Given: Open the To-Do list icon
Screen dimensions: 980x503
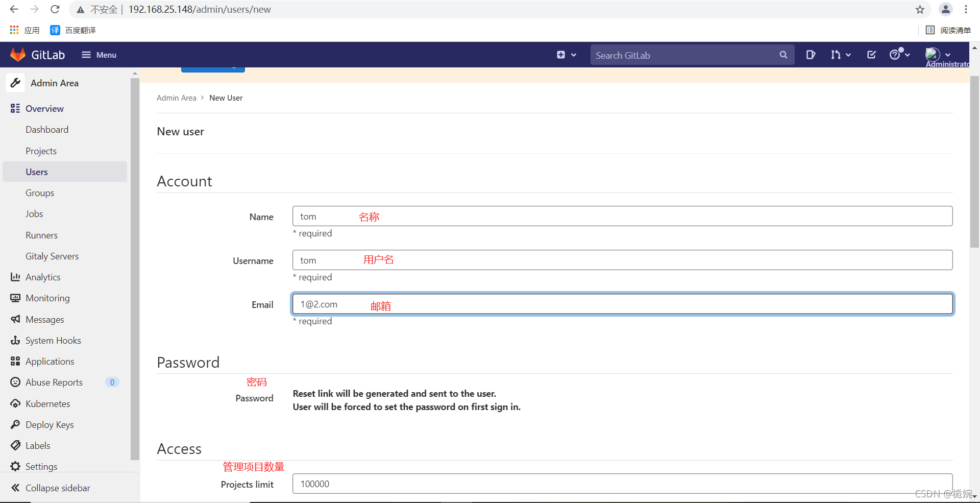Looking at the screenshot, I should [872, 55].
